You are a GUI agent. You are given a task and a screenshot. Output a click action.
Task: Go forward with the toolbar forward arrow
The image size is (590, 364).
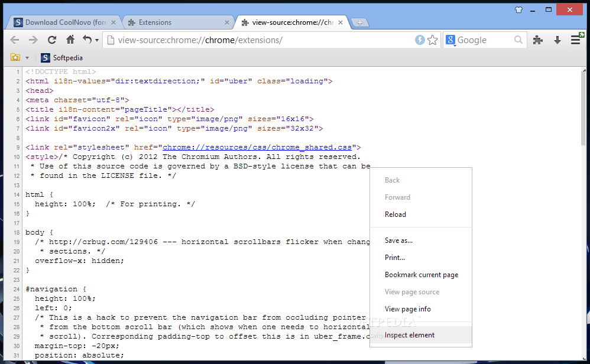coord(33,40)
